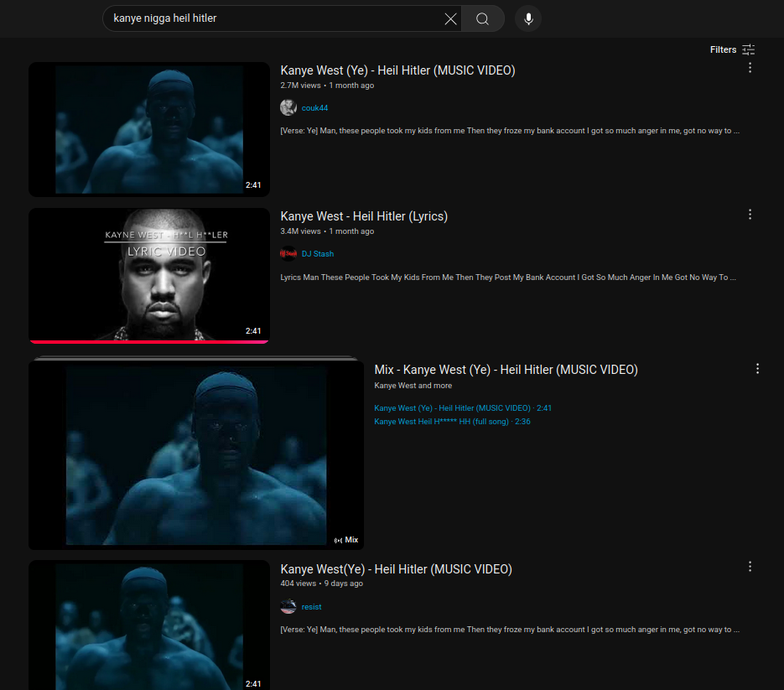784x690 pixels.
Task: Open the title of the 404 views video
Action: click(x=396, y=569)
